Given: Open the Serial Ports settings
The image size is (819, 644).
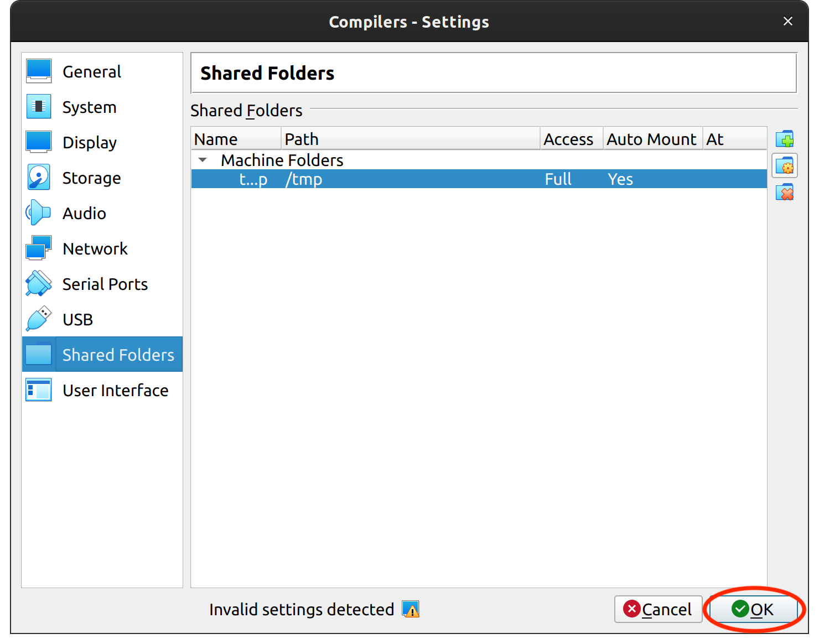Looking at the screenshot, I should pos(105,284).
